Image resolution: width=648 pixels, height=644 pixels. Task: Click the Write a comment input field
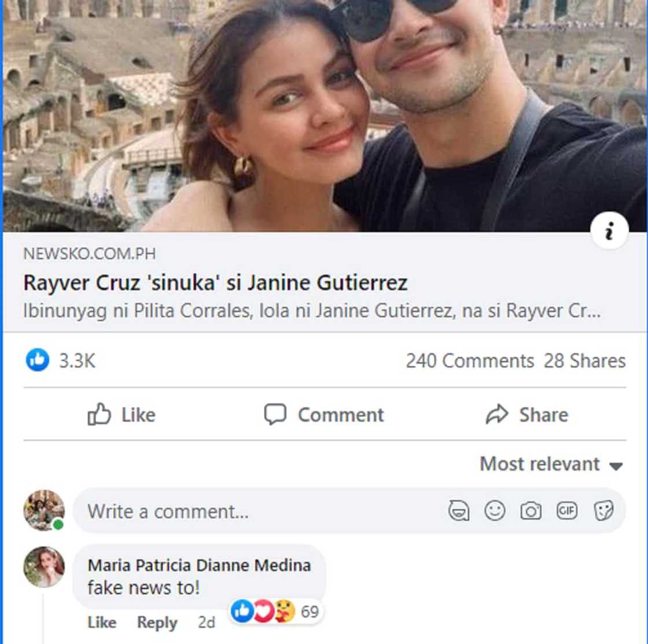click(231, 511)
